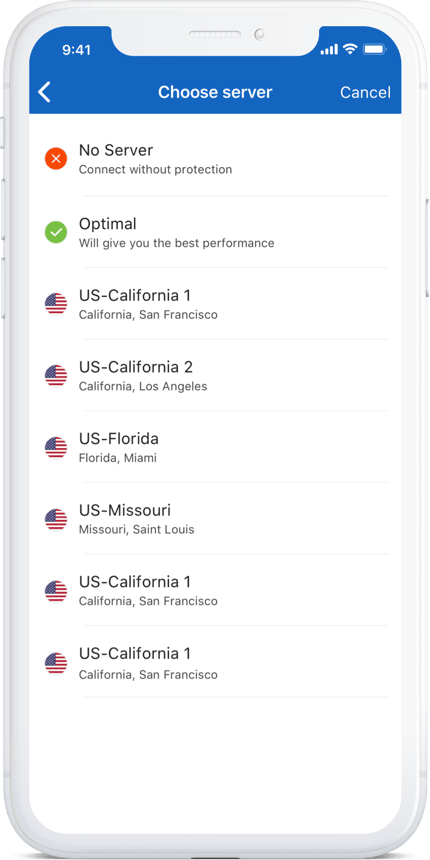Tap the Wi-Fi icon in the status bar
This screenshot has height=860, width=430.
click(x=349, y=49)
